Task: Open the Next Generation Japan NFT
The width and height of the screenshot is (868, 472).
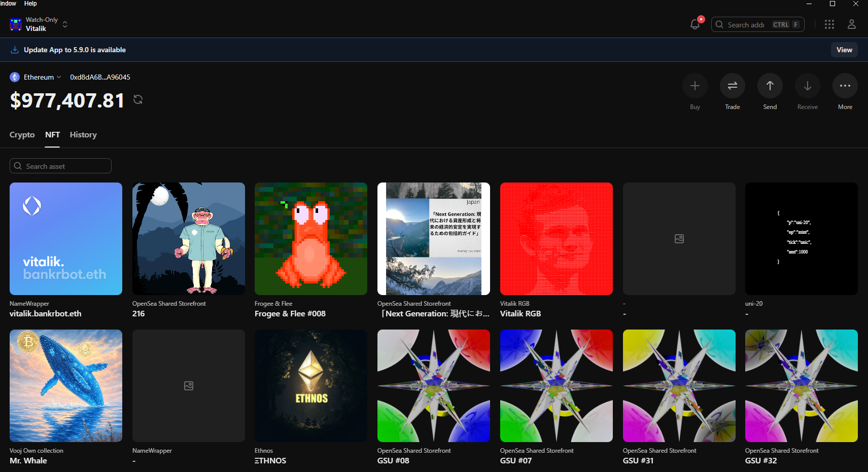Action: click(x=434, y=239)
